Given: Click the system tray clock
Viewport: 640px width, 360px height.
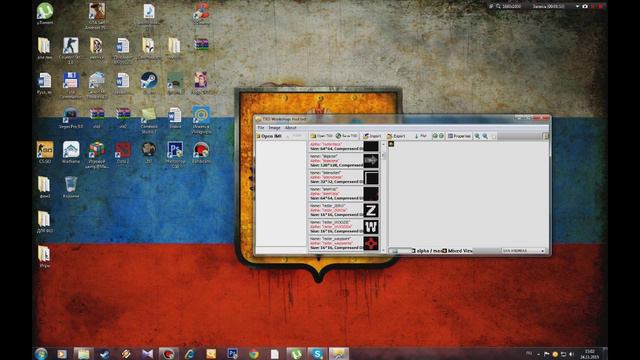Looking at the screenshot, I should tap(589, 354).
